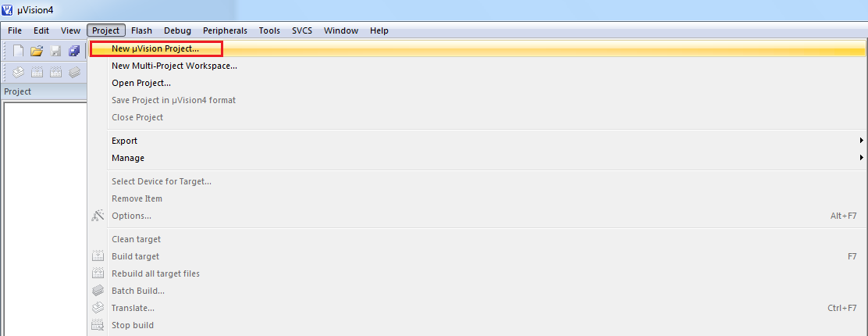Image resolution: width=868 pixels, height=336 pixels.
Task: Choose New µVision Project... from the menu
Action: [478, 48]
